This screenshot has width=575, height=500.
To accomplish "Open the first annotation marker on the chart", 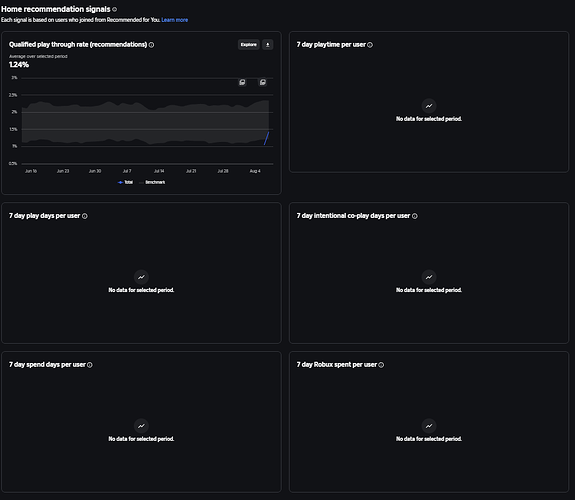I will click(242, 82).
